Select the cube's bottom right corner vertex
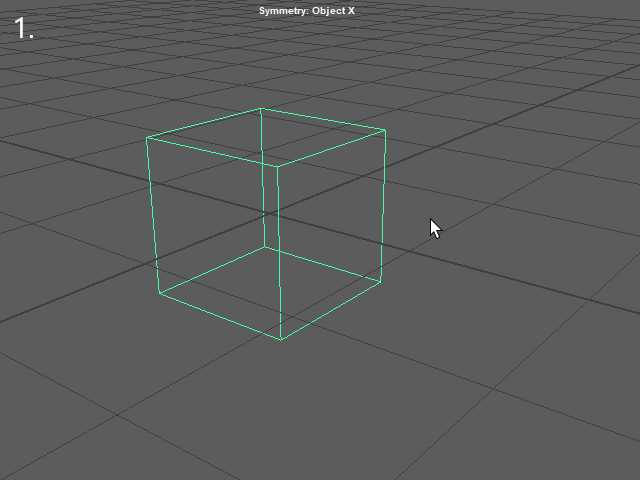Viewport: 640px width, 480px height. click(x=381, y=280)
